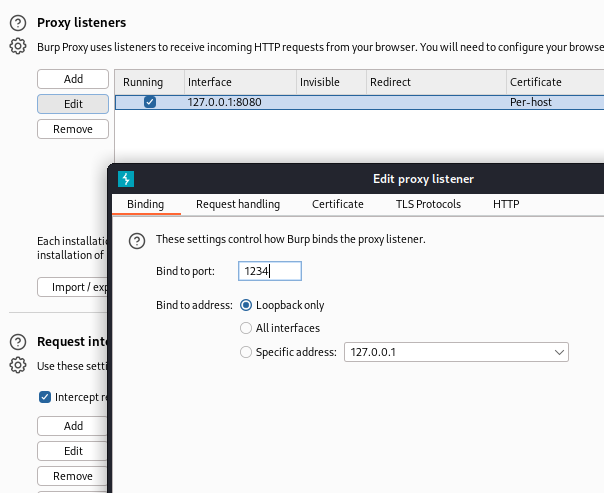Image resolution: width=604 pixels, height=493 pixels.
Task: Untick Running checkbox for 127.0.0.1:8080 listener
Action: 150,102
